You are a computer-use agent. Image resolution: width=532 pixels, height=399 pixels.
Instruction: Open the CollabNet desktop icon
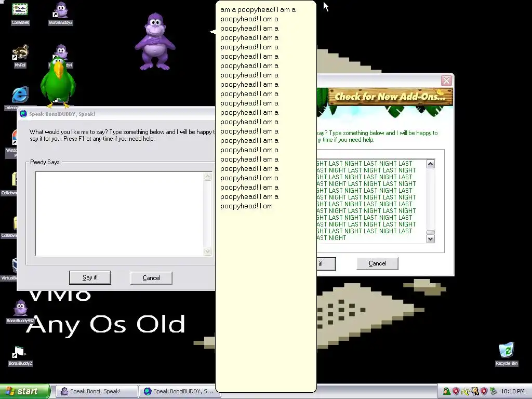[x=20, y=13]
